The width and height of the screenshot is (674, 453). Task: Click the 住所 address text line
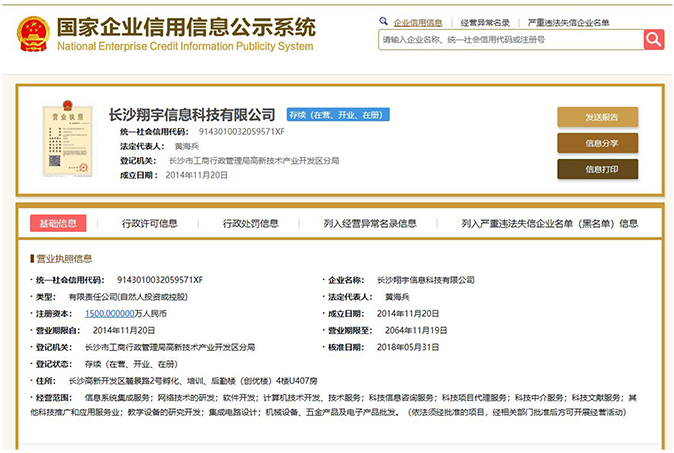point(193,381)
